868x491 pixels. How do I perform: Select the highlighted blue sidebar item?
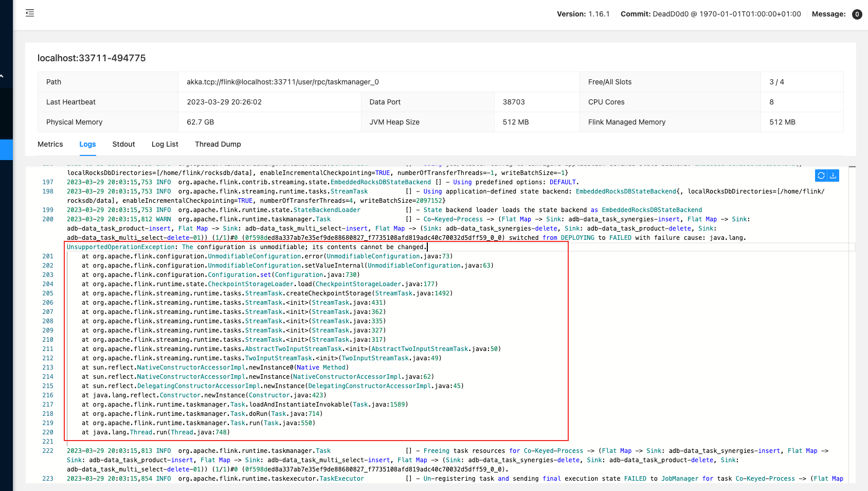point(6,150)
